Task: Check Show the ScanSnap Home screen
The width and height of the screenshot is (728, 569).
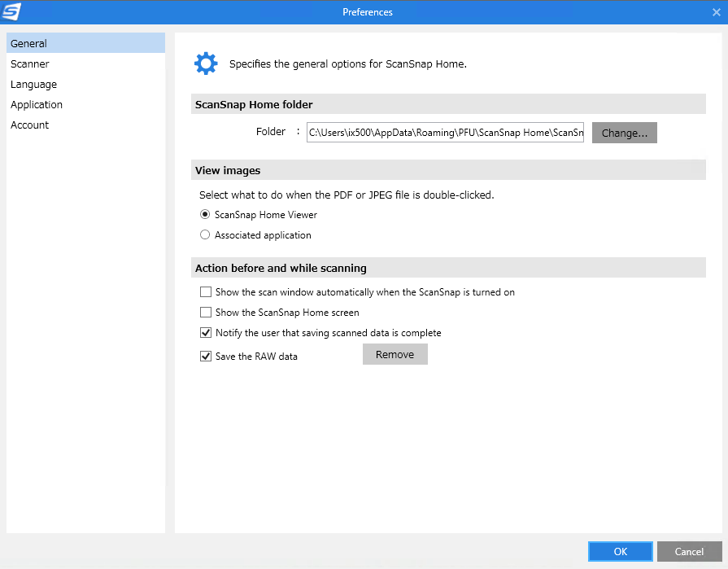Action: point(206,313)
